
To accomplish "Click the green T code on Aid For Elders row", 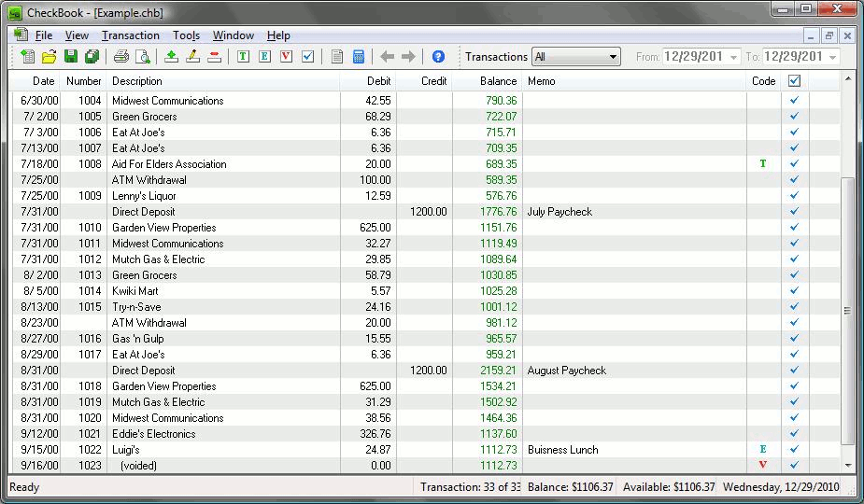I will 762,163.
